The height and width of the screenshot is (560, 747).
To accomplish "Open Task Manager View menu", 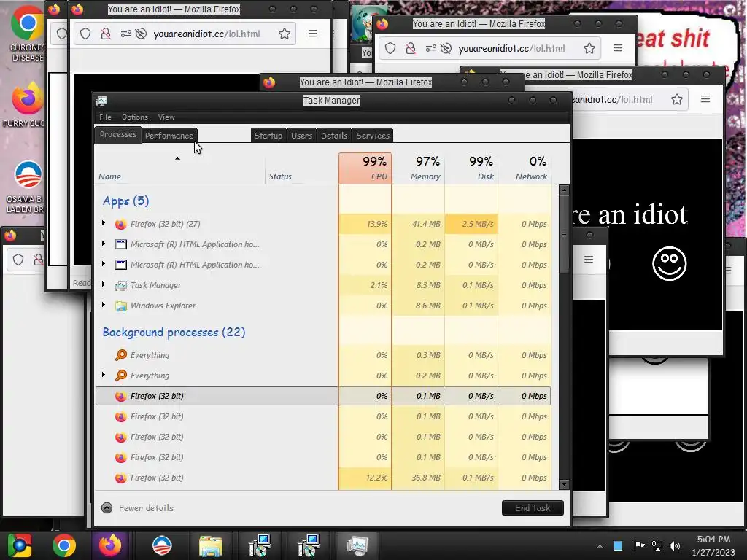I will (166, 117).
